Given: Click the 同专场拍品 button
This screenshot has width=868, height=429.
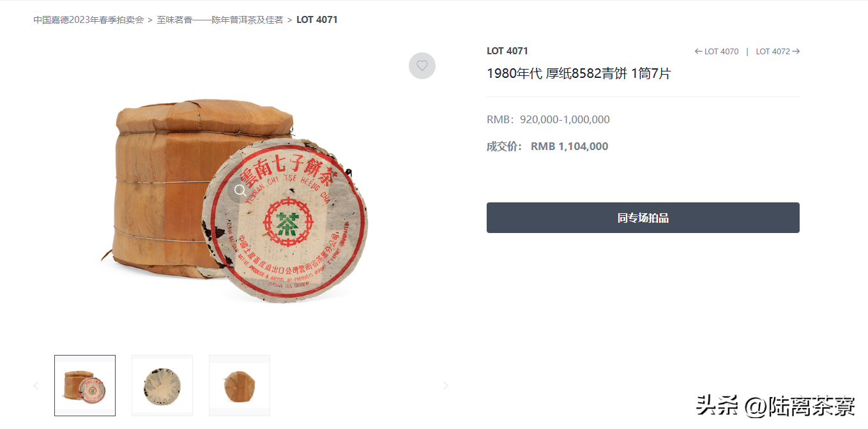Looking at the screenshot, I should pos(643,218).
